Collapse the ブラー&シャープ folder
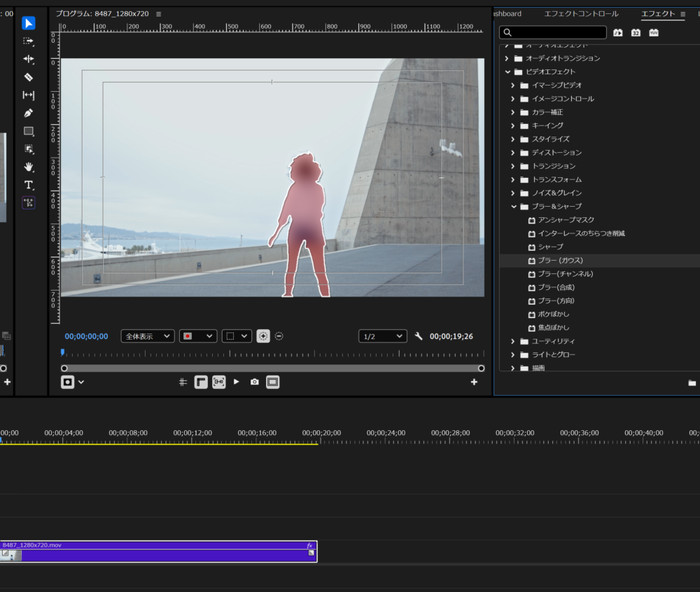Image resolution: width=700 pixels, height=592 pixels. 514,207
